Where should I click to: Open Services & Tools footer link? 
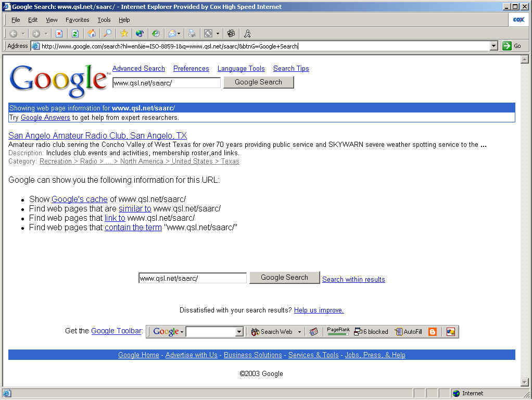pyautogui.click(x=313, y=355)
